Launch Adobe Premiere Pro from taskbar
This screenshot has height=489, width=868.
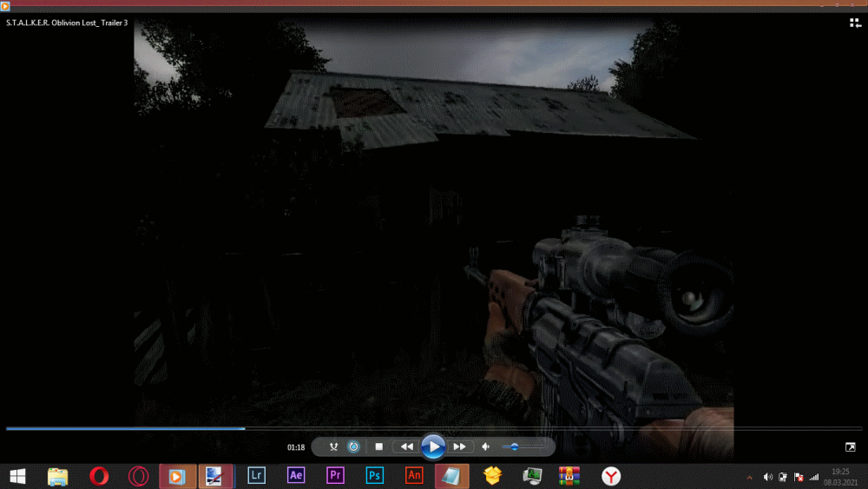coord(335,476)
